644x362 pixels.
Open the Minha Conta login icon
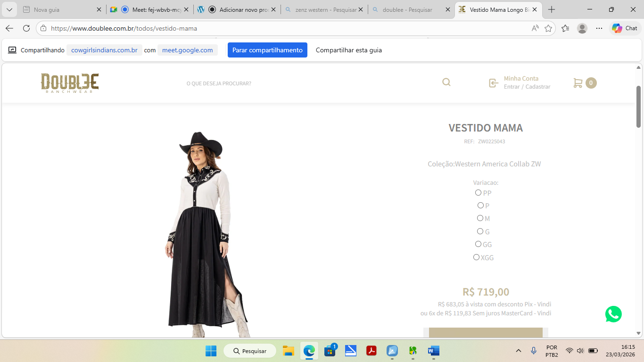tap(493, 82)
